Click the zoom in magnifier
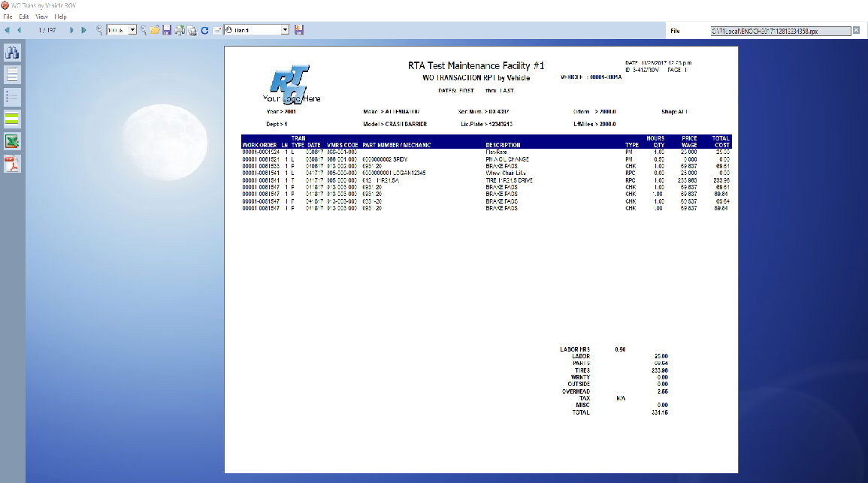868x483 pixels. click(99, 30)
